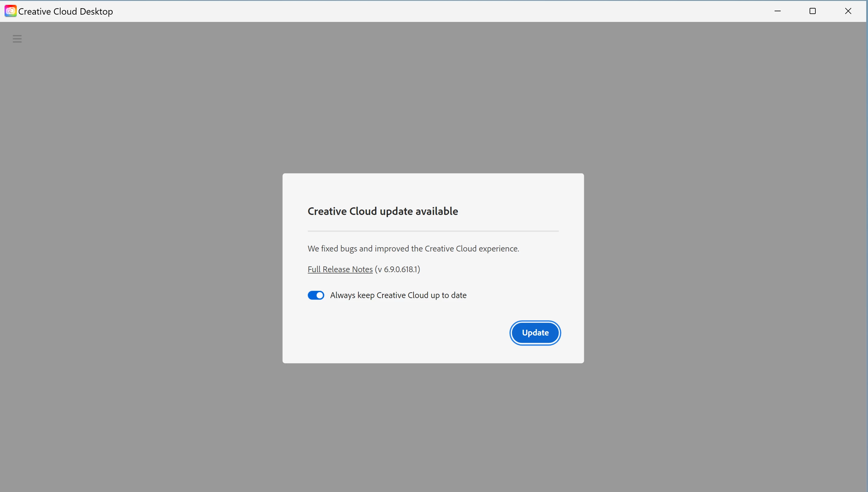Click empty dialog space left of Update button
Image resolution: width=868 pixels, height=492 pixels.
pyautogui.click(x=405, y=333)
